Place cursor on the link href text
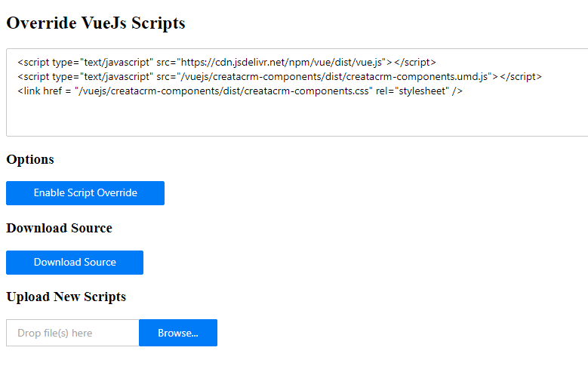Image resolution: width=588 pixels, height=369 pixels. pos(45,91)
